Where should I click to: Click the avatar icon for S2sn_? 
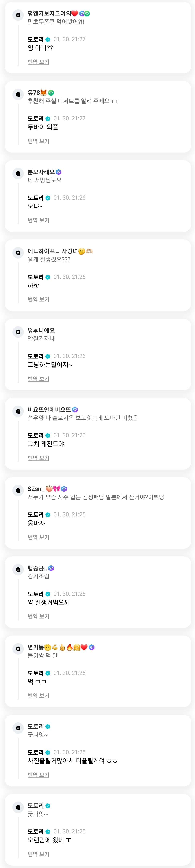18,490
